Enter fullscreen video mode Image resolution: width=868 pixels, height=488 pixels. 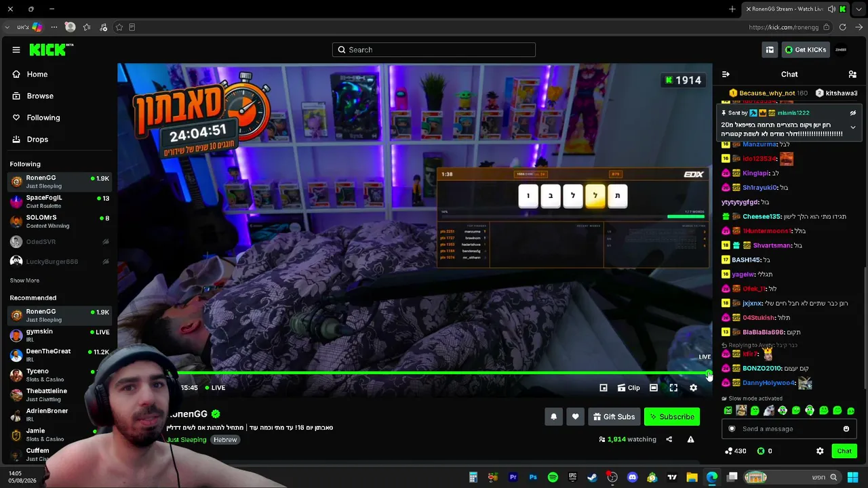[x=673, y=388]
